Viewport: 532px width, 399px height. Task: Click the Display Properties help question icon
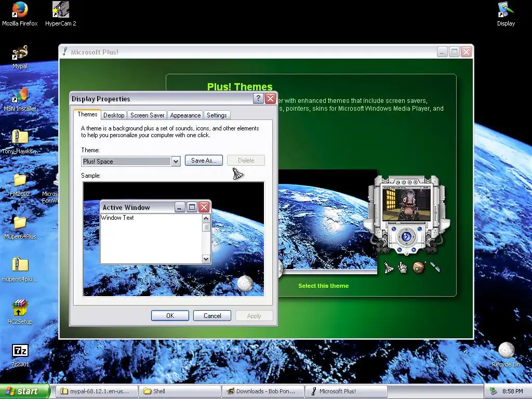258,98
